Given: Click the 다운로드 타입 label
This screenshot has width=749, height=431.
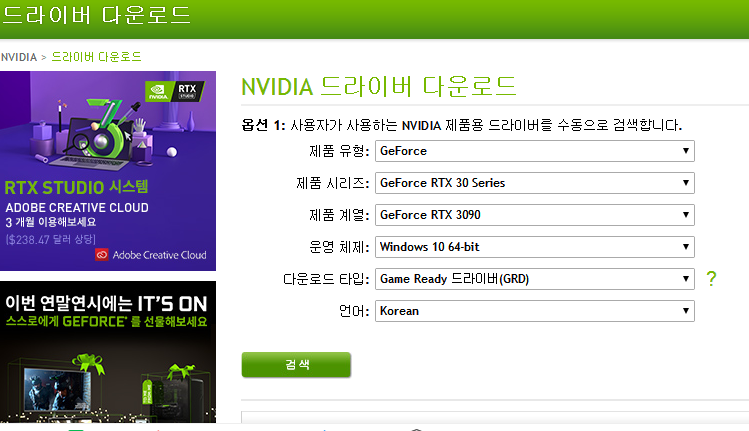Looking at the screenshot, I should pos(326,279).
